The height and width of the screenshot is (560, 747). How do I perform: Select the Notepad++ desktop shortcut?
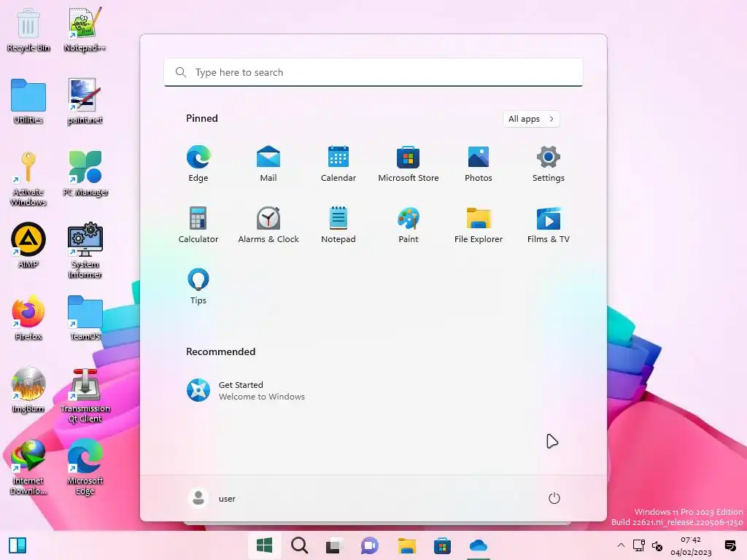tap(85, 31)
